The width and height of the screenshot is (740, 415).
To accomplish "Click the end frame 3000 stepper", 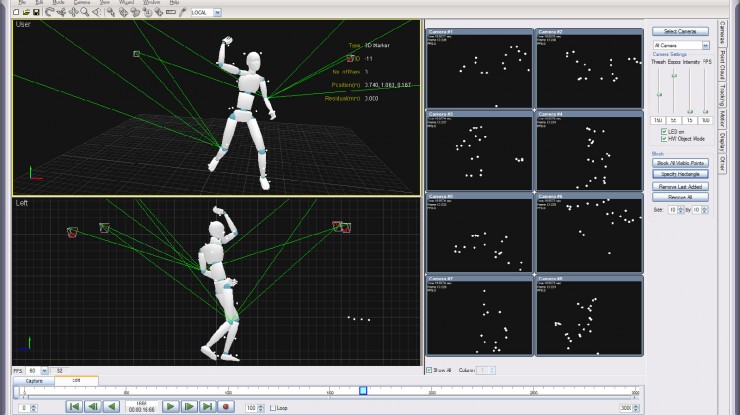I will pyautogui.click(x=636, y=408).
